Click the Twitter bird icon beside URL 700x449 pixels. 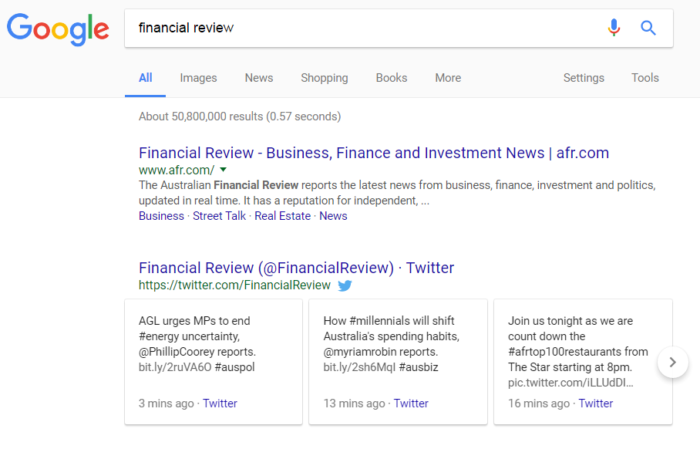click(x=345, y=285)
